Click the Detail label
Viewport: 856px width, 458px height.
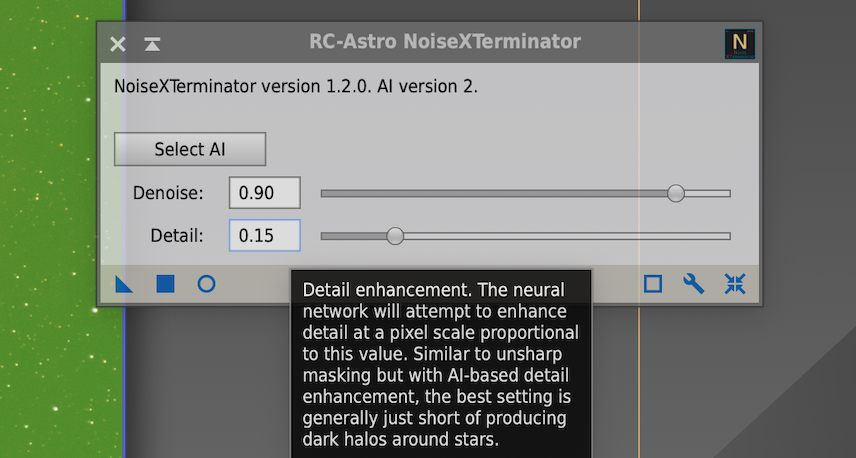[x=176, y=236]
